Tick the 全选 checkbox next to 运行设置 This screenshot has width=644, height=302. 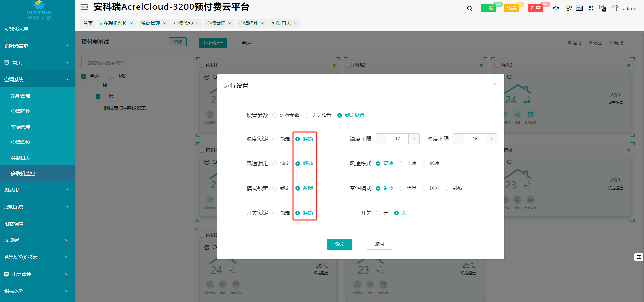(x=236, y=43)
